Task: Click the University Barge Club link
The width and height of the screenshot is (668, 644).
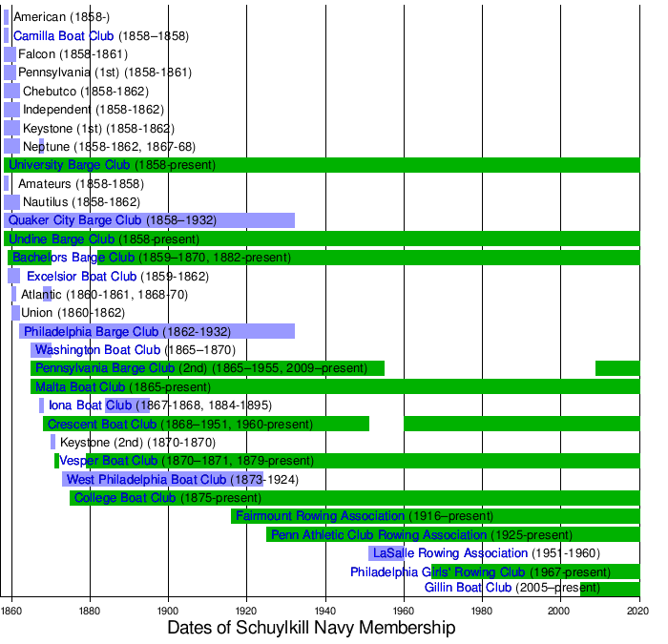Action: click(69, 165)
